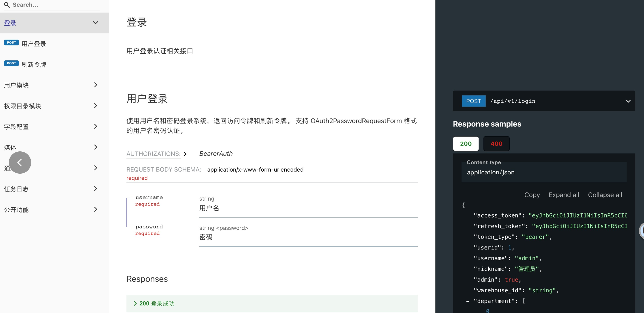Screen dimensions: 644x313
Task: Click the search magnifier icon
Action: (7, 5)
